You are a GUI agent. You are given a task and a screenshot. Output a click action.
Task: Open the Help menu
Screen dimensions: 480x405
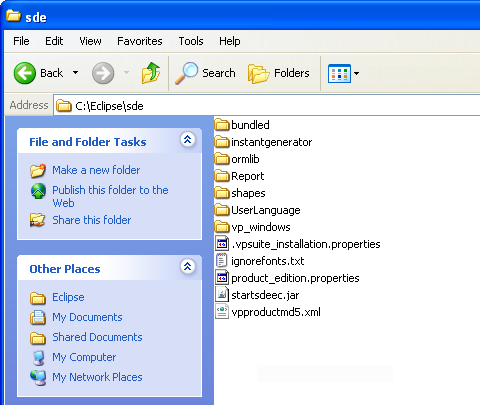click(x=230, y=41)
